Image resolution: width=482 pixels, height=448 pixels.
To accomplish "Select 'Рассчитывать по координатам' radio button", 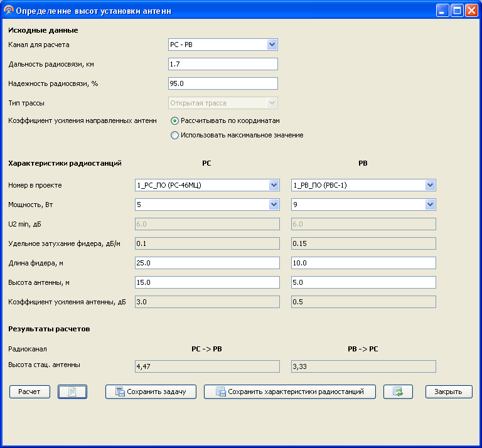I will tap(174, 120).
